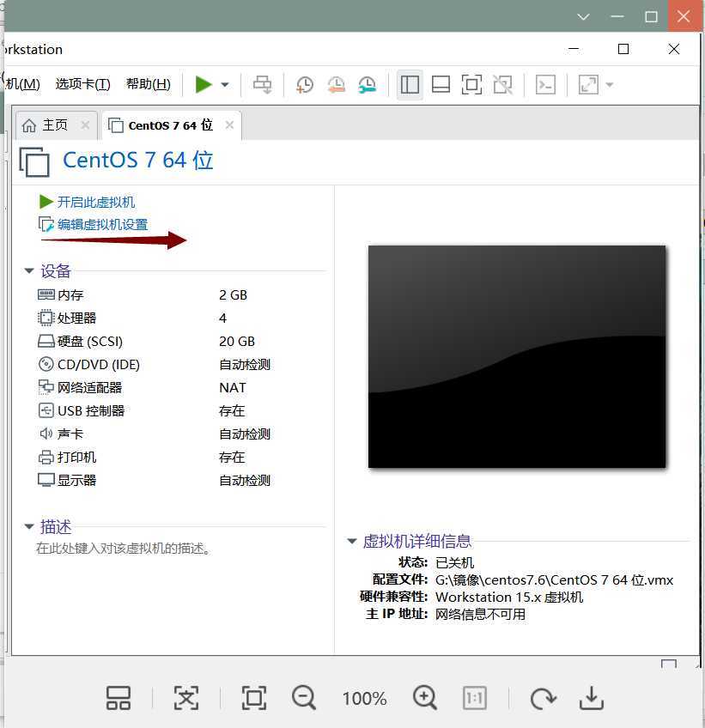Screen dimensions: 705x728
Task: Click the network adapter icon
Action: (x=46, y=387)
